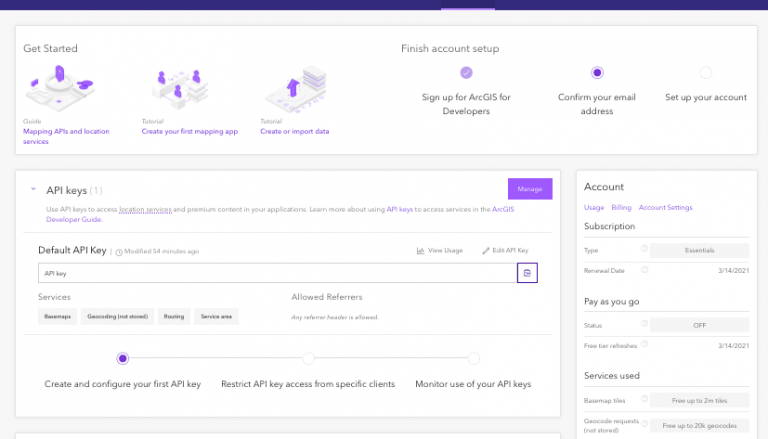Click the Renewal Date value 3/14/2021
This screenshot has width=768, height=439.
point(733,270)
